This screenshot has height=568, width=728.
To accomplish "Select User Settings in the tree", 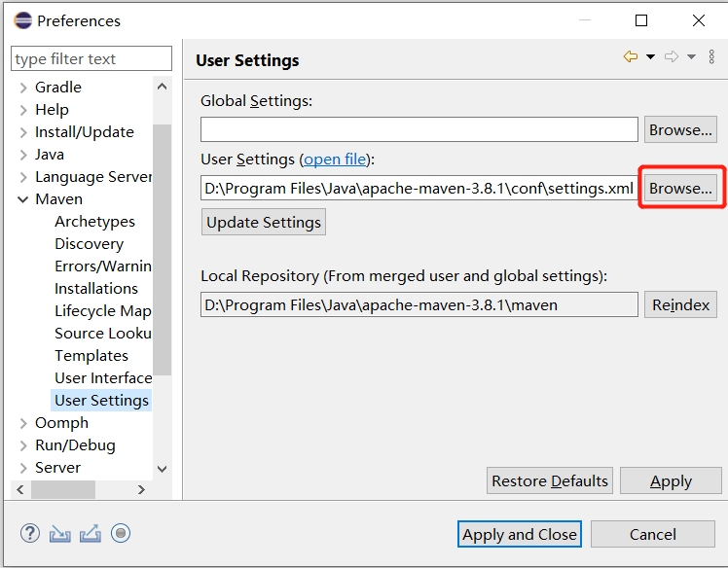I will point(101,401).
